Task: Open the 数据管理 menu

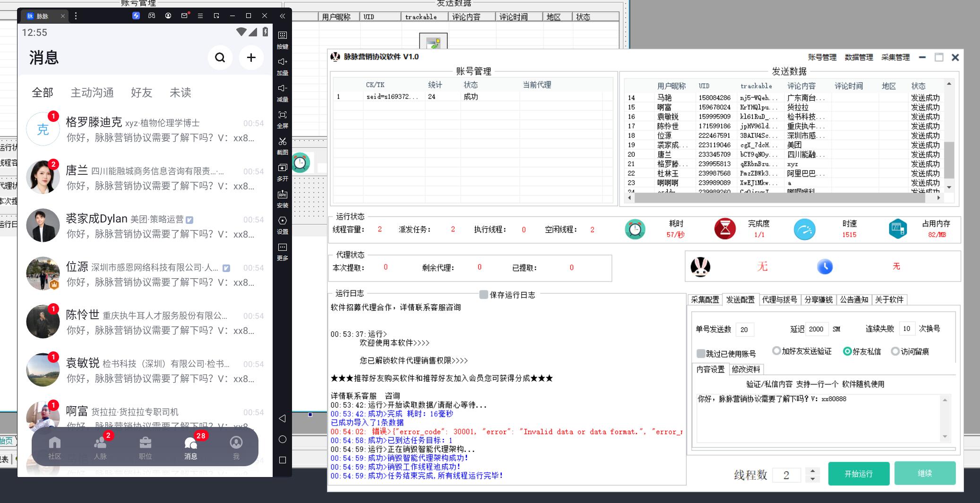Action: click(x=859, y=57)
